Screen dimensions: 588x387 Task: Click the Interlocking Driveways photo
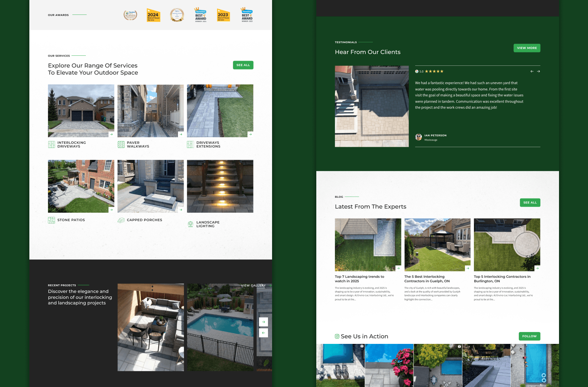(x=81, y=111)
